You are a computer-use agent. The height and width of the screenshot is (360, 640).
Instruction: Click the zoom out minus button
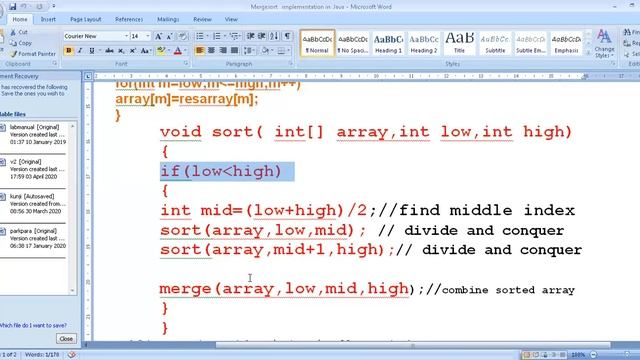[594, 355]
